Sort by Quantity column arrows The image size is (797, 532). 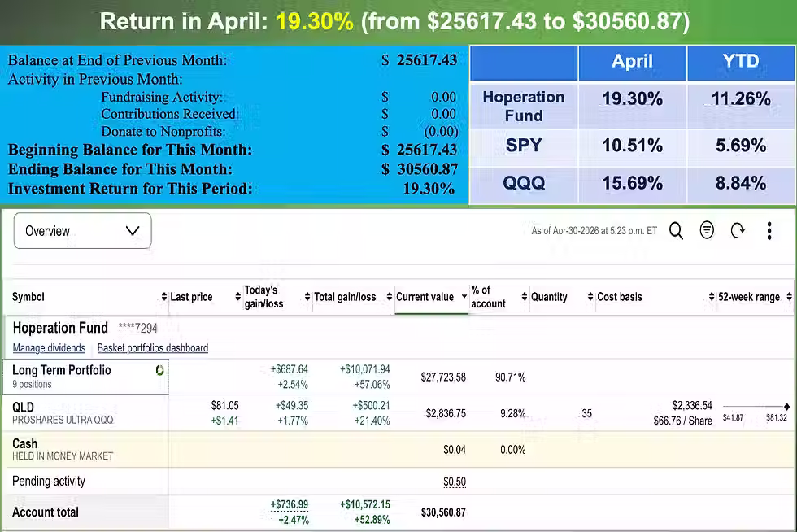(590, 297)
